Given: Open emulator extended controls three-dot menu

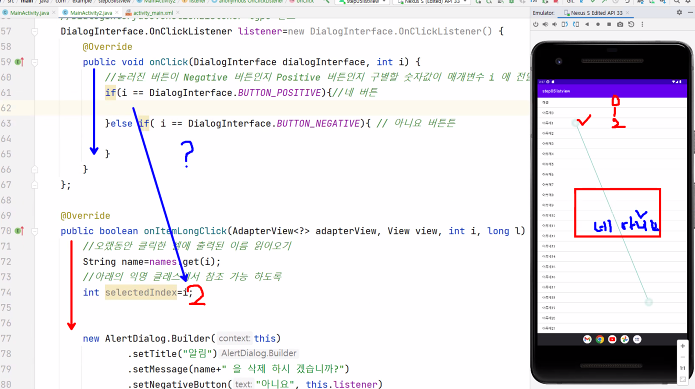Looking at the screenshot, I should (x=642, y=24).
